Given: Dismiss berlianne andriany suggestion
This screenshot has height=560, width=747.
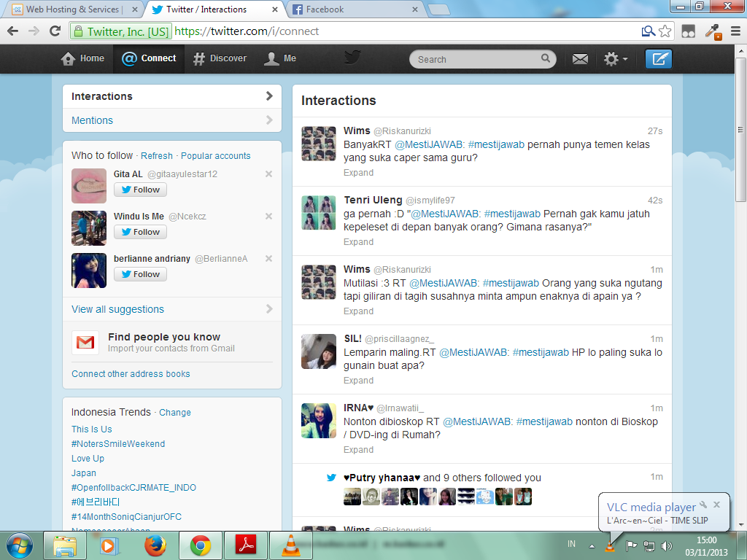Looking at the screenshot, I should point(268,259).
